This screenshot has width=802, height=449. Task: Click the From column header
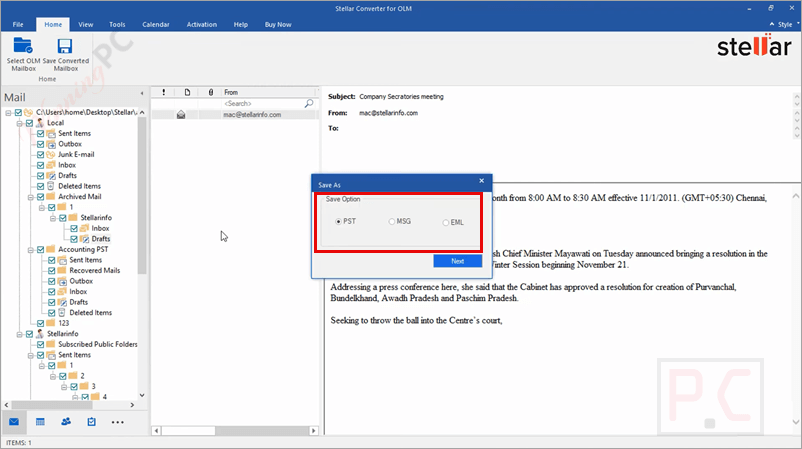point(270,92)
